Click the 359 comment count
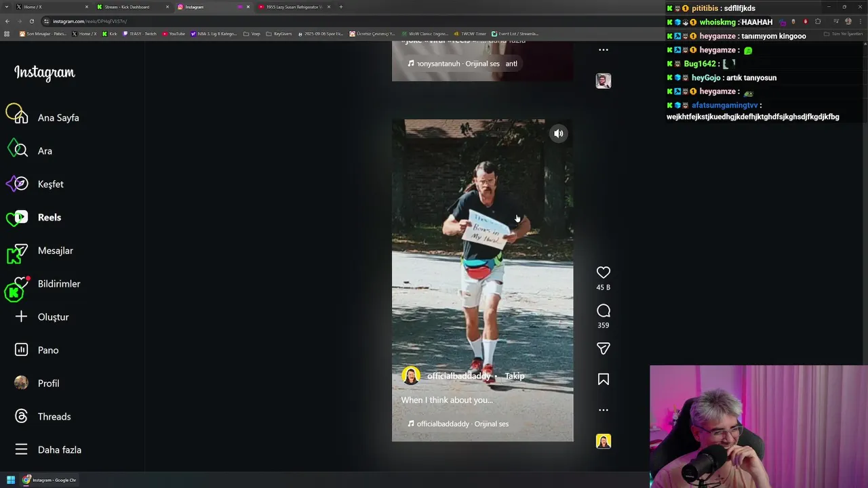 604,325
